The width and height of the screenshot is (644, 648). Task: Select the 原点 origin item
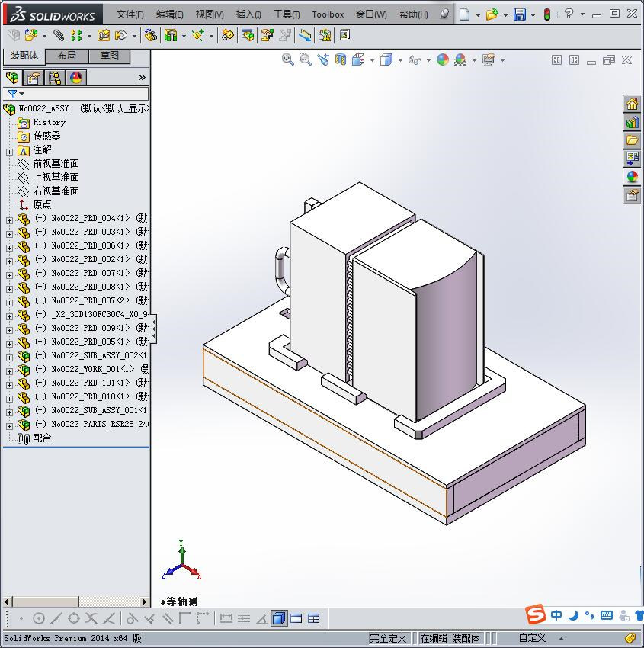(x=42, y=204)
